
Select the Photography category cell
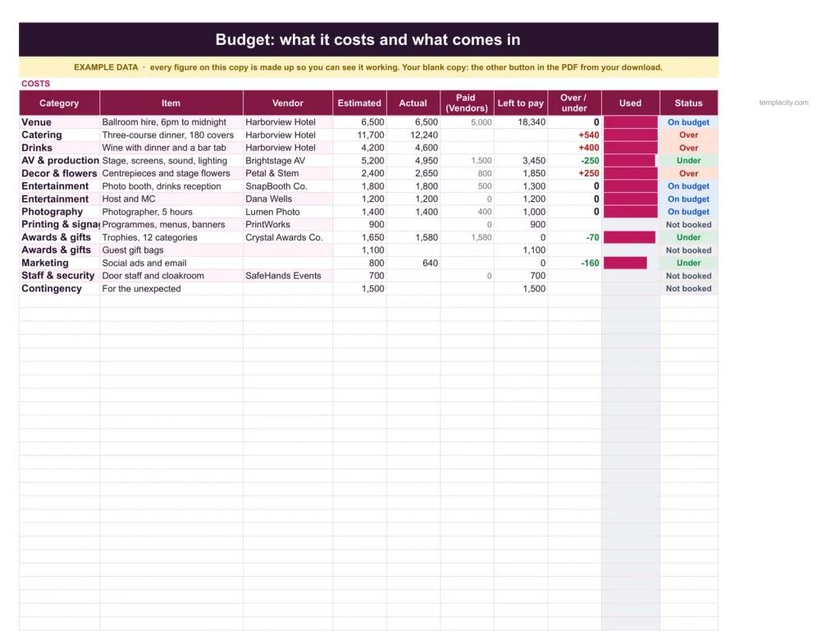tap(59, 212)
